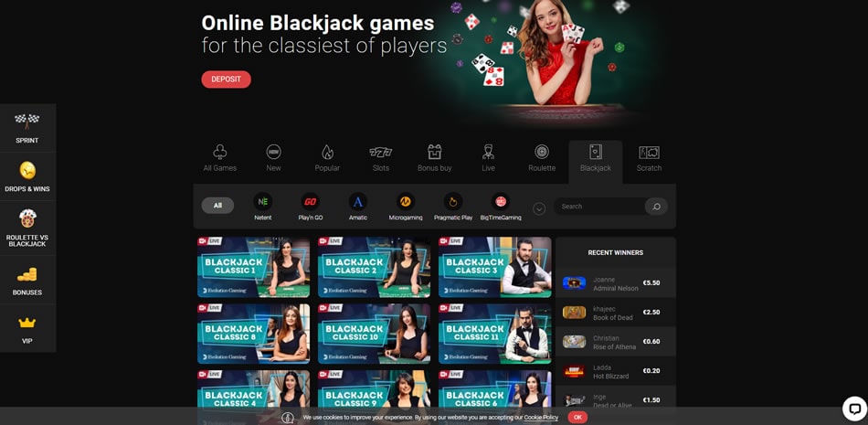This screenshot has width=868, height=425.
Task: Open the Bonuses sidebar item
Action: pyautogui.click(x=27, y=280)
